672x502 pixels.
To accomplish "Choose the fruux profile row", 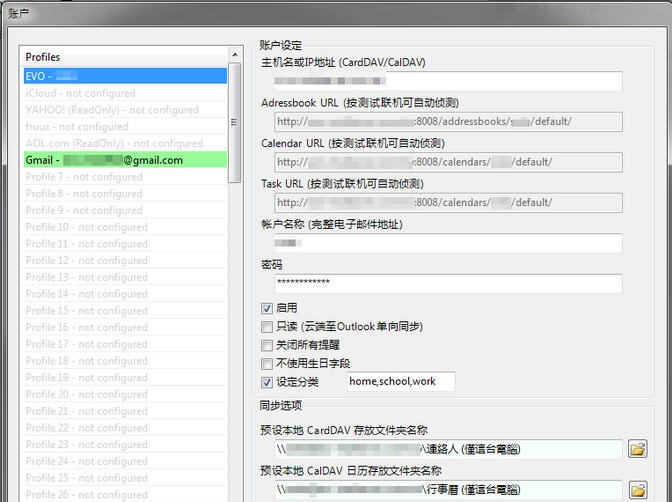I will 125,126.
